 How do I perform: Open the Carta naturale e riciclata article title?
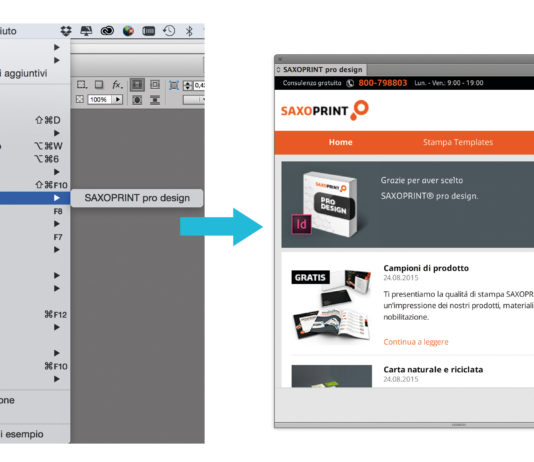click(x=433, y=370)
